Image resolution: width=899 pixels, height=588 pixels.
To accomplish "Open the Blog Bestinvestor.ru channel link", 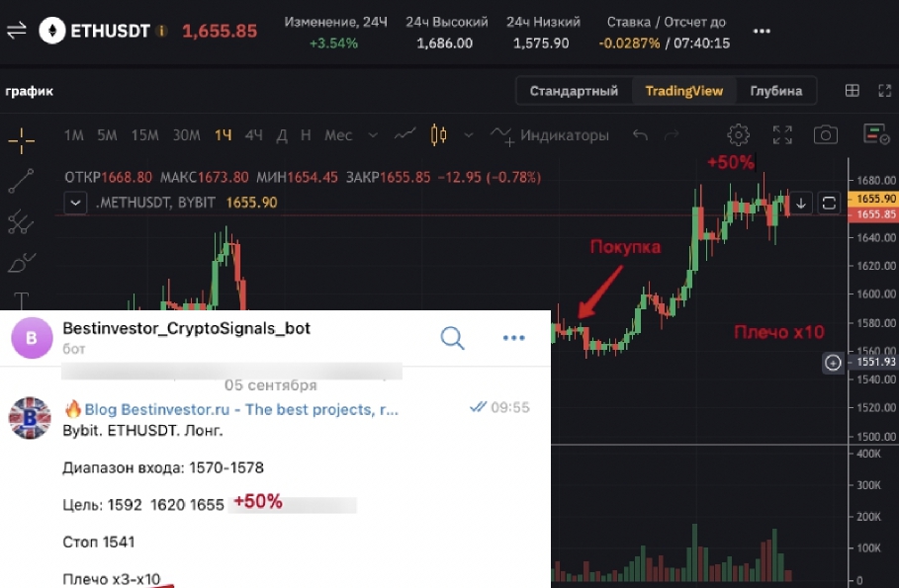I will click(x=240, y=409).
